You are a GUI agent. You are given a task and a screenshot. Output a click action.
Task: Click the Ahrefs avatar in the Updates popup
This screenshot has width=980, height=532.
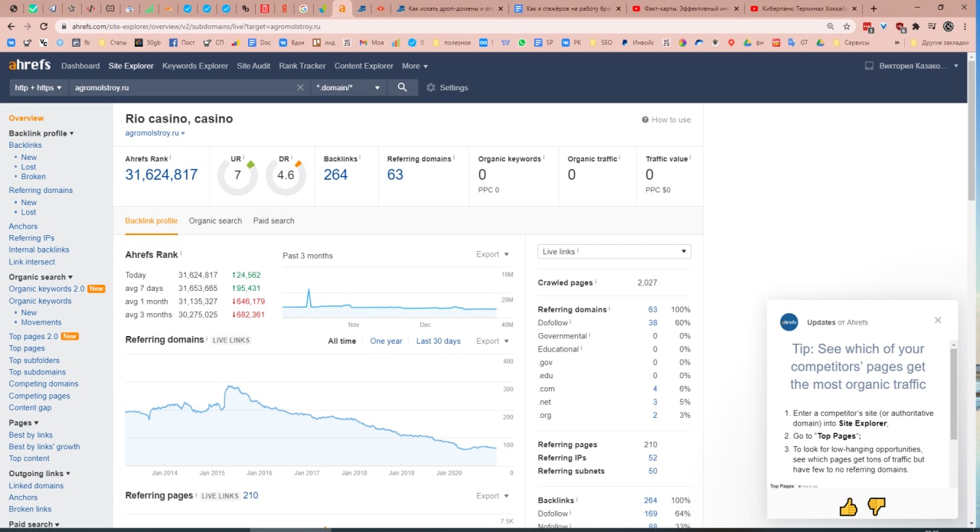[x=789, y=322]
